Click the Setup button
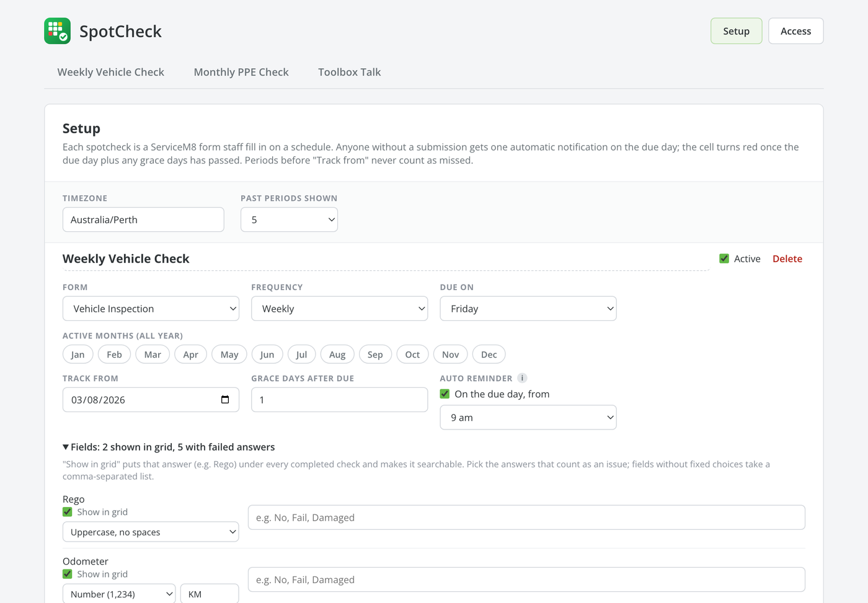 [737, 31]
